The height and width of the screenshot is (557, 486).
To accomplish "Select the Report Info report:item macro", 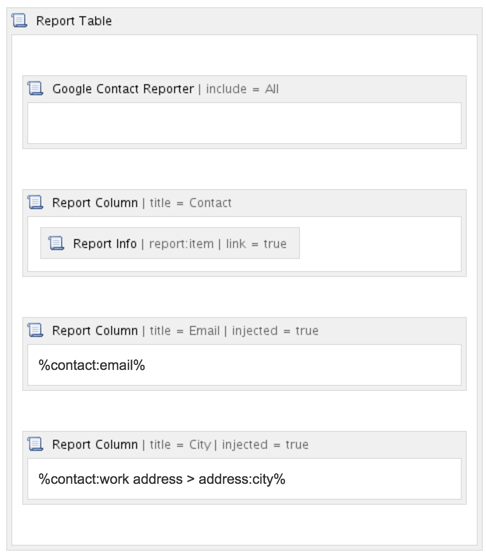I will tap(170, 243).
